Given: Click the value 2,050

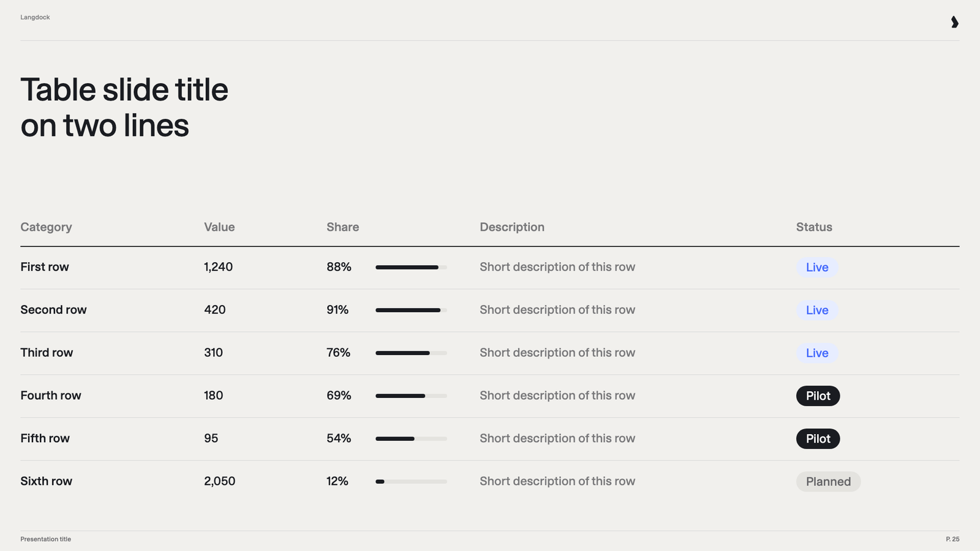Looking at the screenshot, I should (x=219, y=481).
